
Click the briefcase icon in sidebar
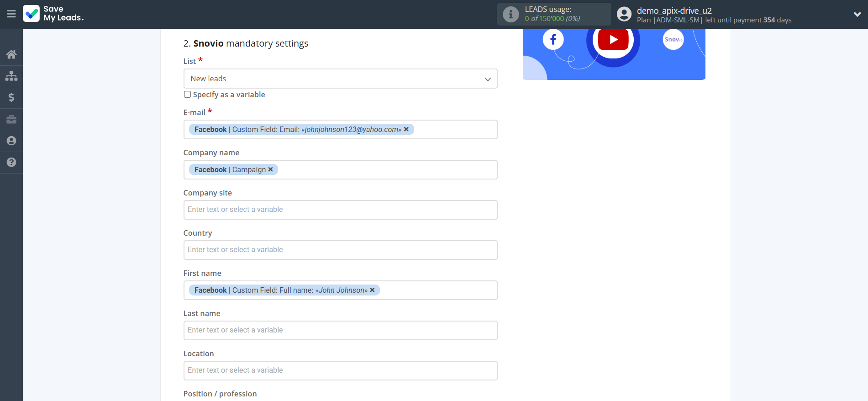tap(11, 119)
